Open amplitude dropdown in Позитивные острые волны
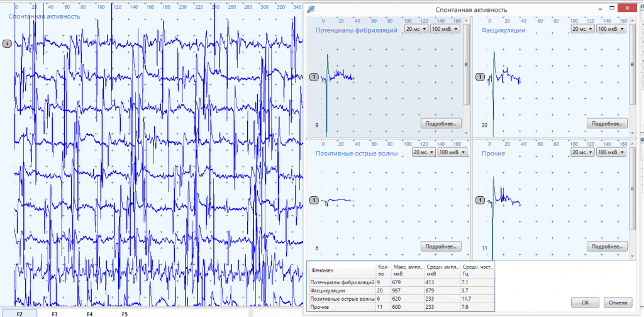Screen dimensions: 644x317 452,152
